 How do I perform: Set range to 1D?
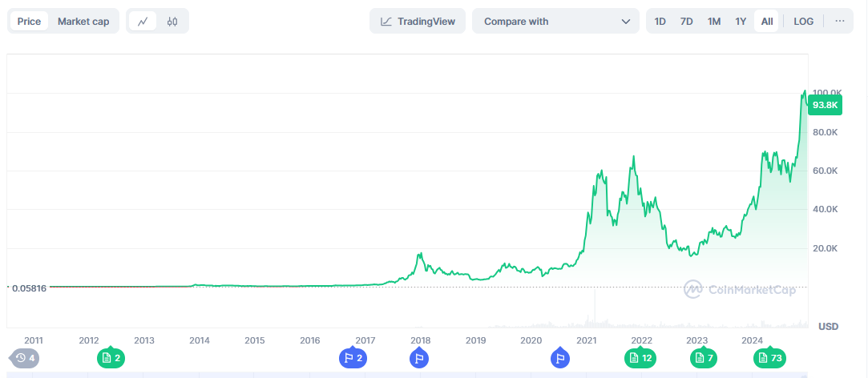(660, 22)
